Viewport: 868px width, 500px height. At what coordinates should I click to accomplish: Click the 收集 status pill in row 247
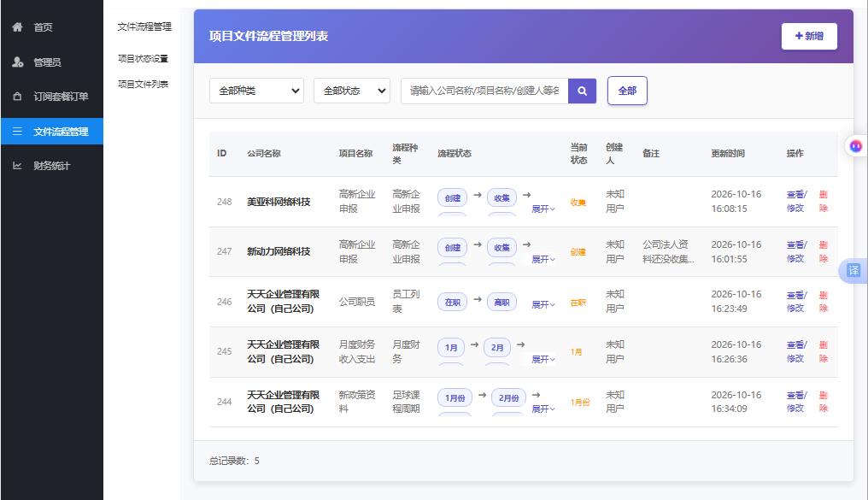tap(501, 248)
